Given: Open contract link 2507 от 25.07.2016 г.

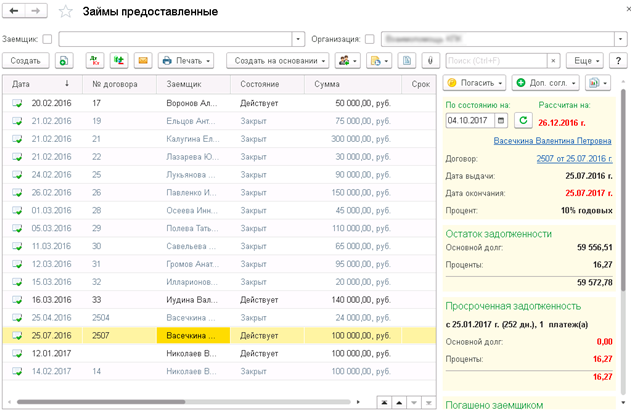Looking at the screenshot, I should click(574, 159).
